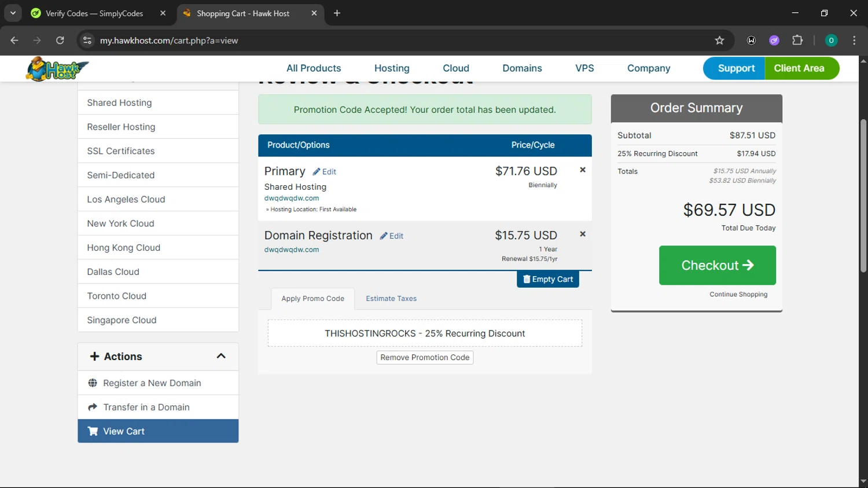
Task: Open Shared Hosting category in sidebar
Action: 158,102
